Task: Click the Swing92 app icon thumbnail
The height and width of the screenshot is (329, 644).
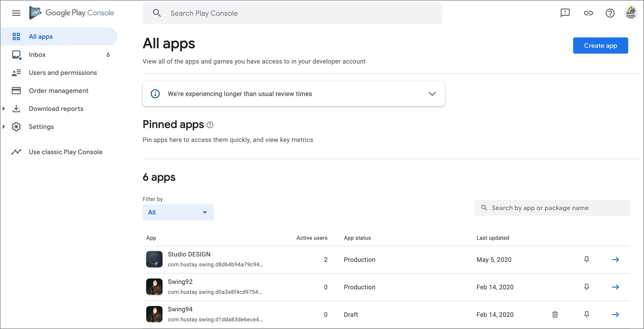Action: (x=154, y=287)
